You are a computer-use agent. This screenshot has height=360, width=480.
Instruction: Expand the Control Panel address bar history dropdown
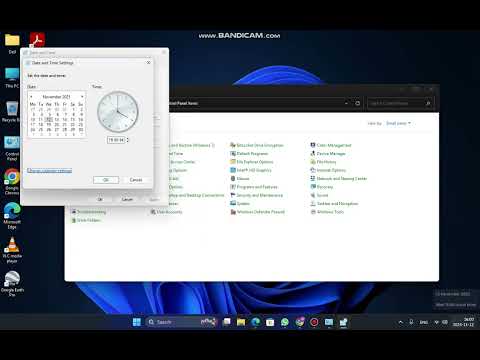tap(346, 103)
